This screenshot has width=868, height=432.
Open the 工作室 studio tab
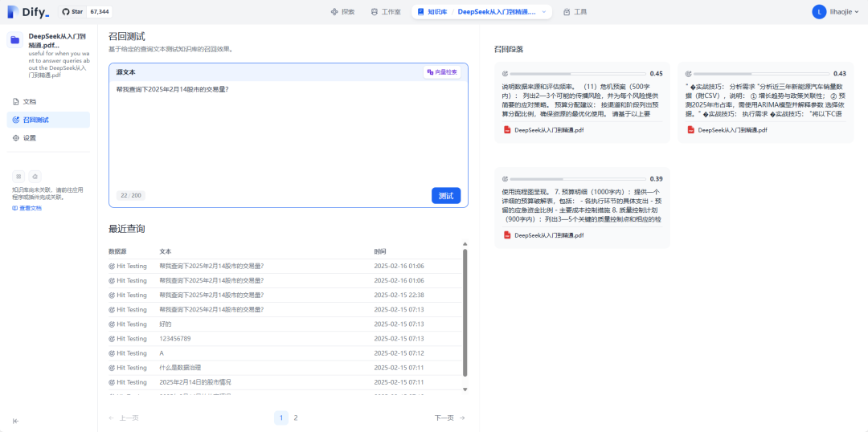(386, 11)
